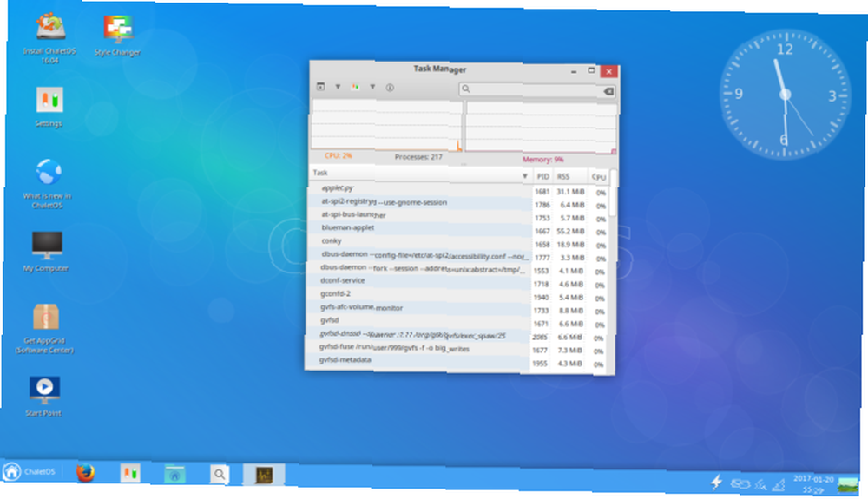Open What is new in ChaletOS icon
The height and width of the screenshot is (499, 868).
point(48,183)
